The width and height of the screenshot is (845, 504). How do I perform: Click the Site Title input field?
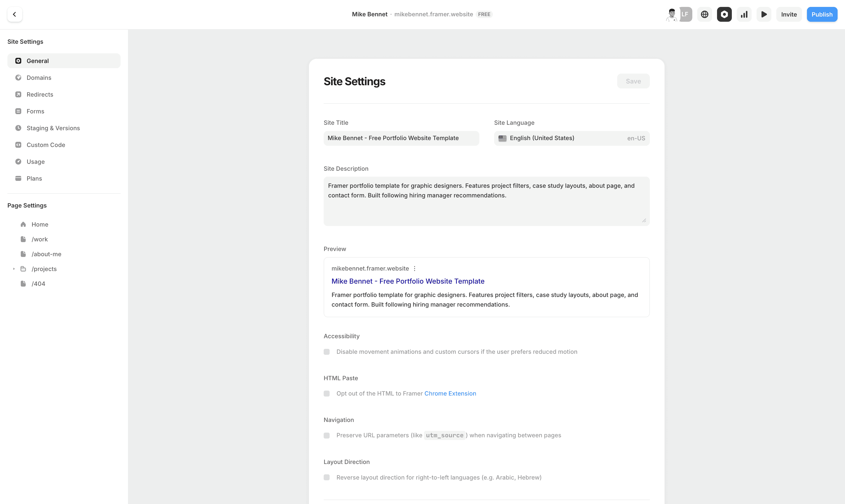point(401,138)
